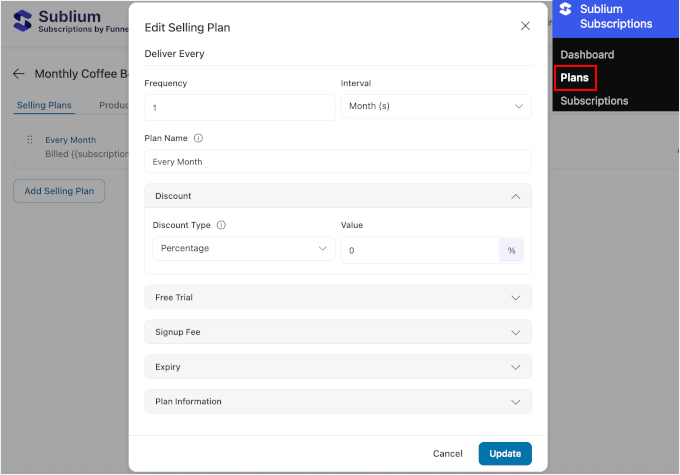This screenshot has width=680, height=475.
Task: Open Dashboard in the sidebar menu
Action: pos(587,55)
